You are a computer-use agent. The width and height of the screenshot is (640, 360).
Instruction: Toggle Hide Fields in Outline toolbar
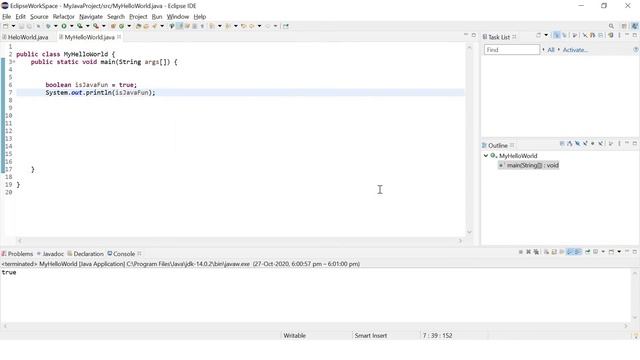click(x=577, y=144)
